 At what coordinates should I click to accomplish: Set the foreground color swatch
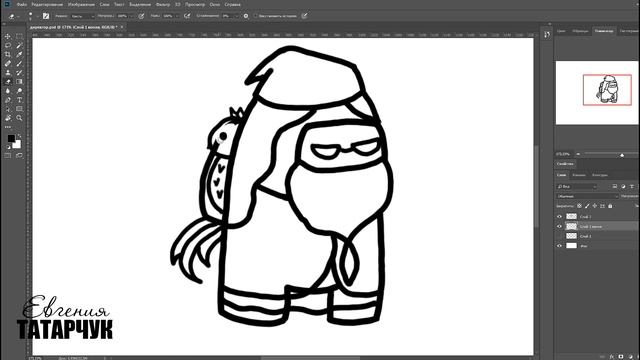(x=11, y=139)
